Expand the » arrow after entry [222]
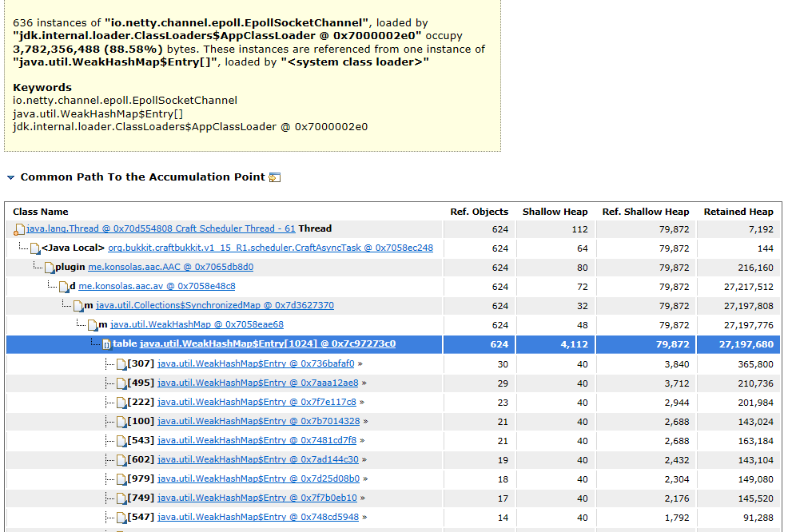 (x=362, y=403)
